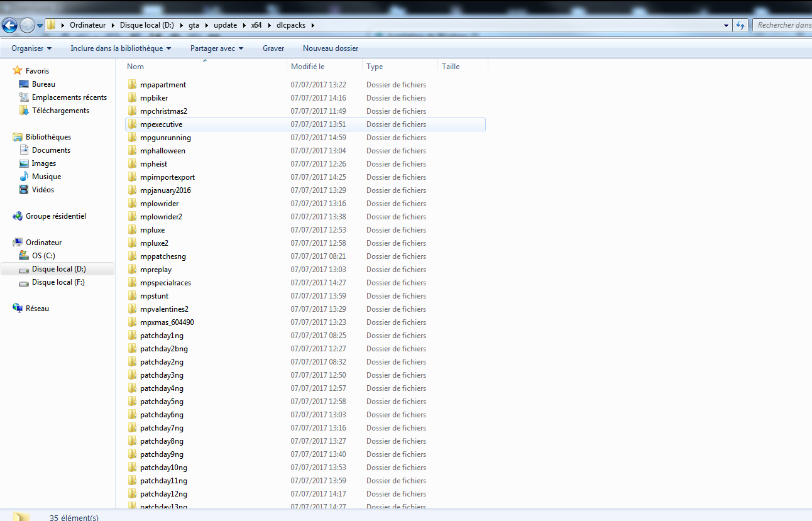Image resolution: width=812 pixels, height=521 pixels.
Task: Select the update breadcrumb segment
Action: (225, 25)
